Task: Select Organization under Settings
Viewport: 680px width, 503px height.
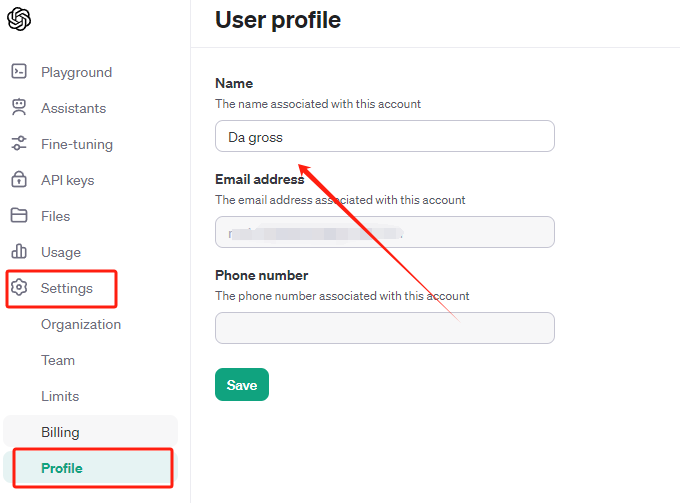Action: click(x=81, y=324)
